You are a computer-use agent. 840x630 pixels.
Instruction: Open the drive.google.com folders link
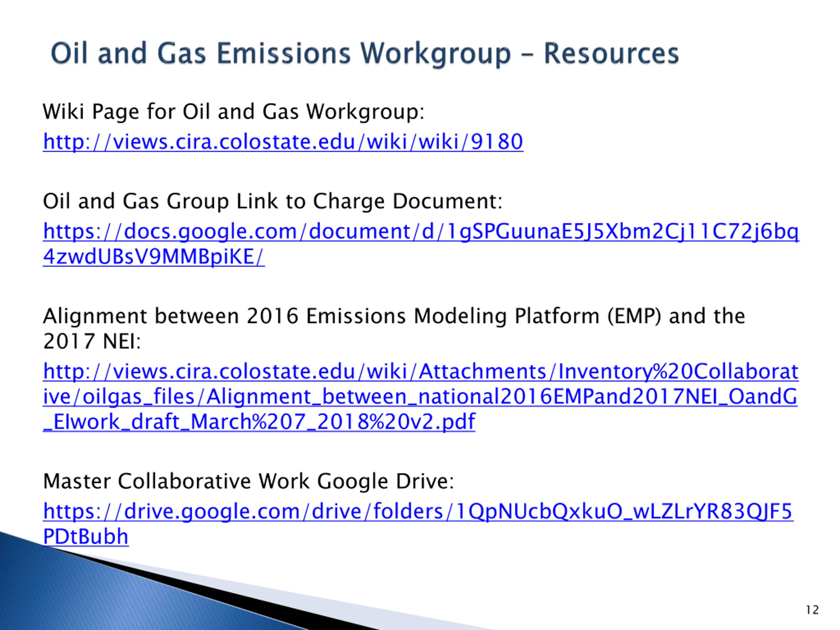[x=418, y=523]
